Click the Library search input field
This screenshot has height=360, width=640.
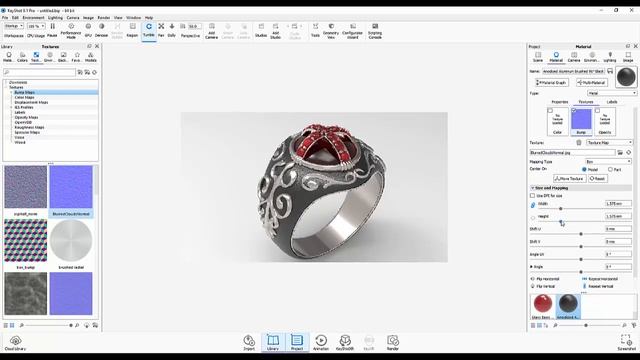coord(39,72)
